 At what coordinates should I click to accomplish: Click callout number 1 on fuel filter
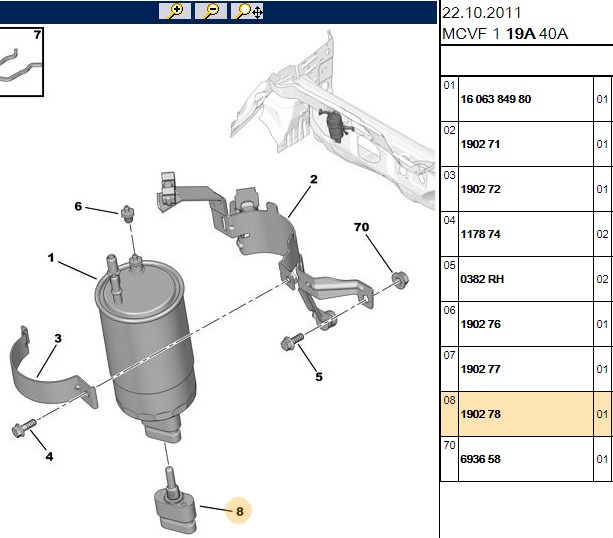[51, 258]
